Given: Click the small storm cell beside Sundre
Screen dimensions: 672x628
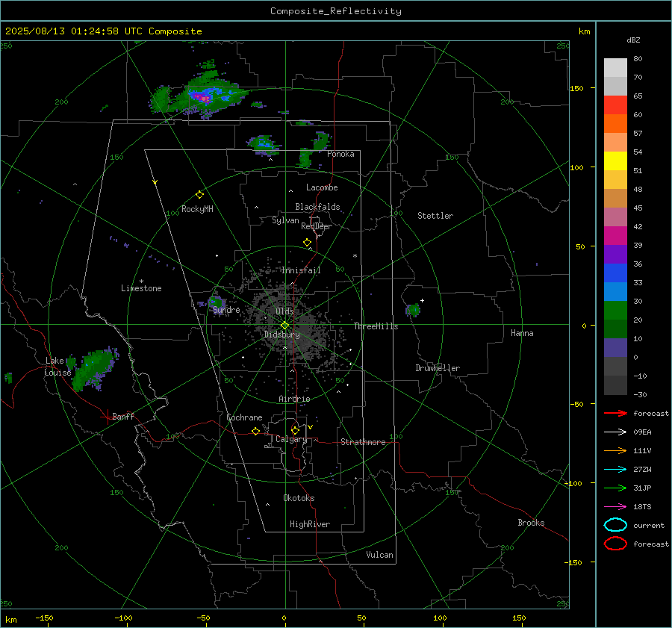Looking at the screenshot, I should point(216,302).
